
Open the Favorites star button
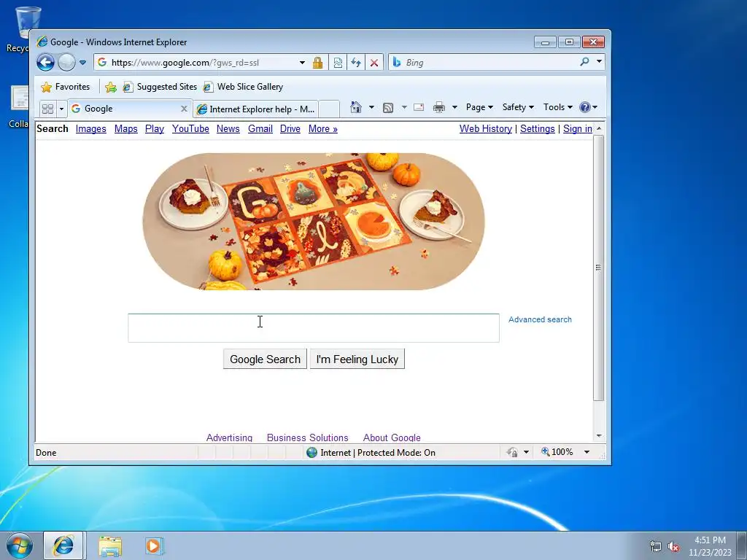tap(66, 87)
